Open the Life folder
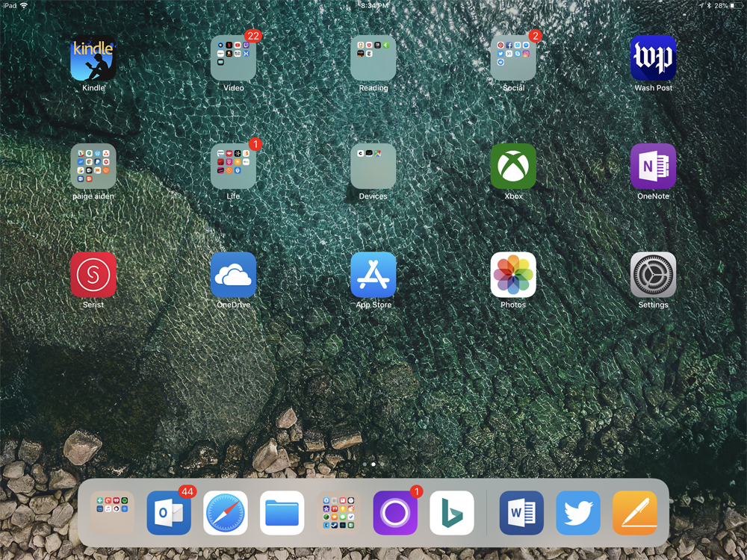The width and height of the screenshot is (747, 560). coord(233,167)
